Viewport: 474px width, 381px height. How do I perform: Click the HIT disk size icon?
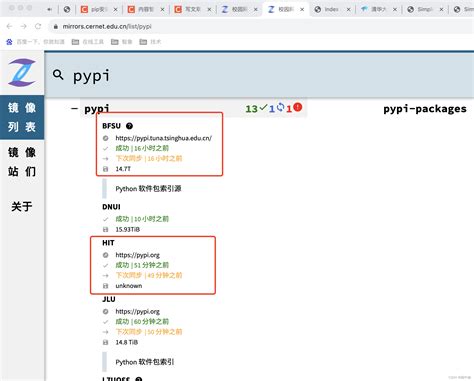tap(106, 286)
